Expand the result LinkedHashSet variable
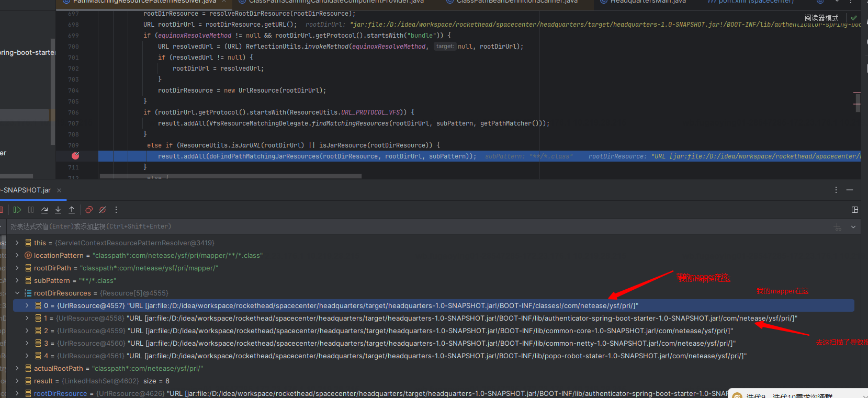868x398 pixels. pos(17,381)
